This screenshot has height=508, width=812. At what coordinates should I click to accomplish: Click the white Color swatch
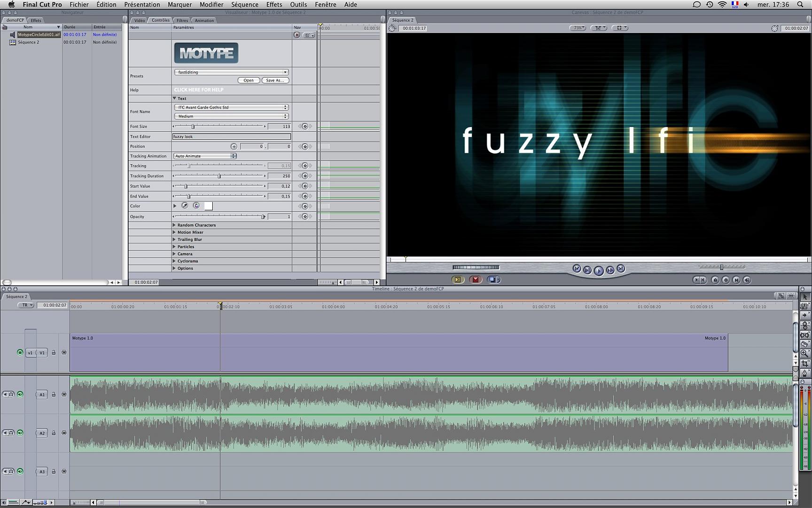click(x=209, y=206)
